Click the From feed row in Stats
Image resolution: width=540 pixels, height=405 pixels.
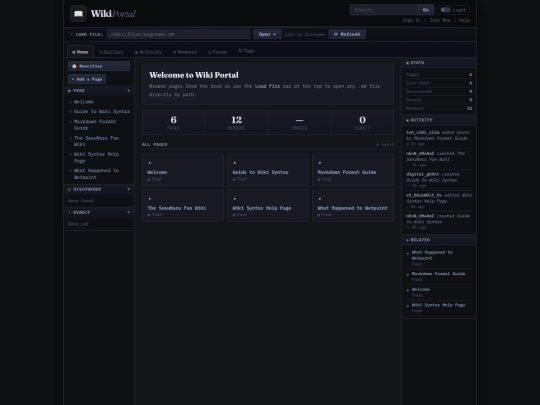pos(439,83)
